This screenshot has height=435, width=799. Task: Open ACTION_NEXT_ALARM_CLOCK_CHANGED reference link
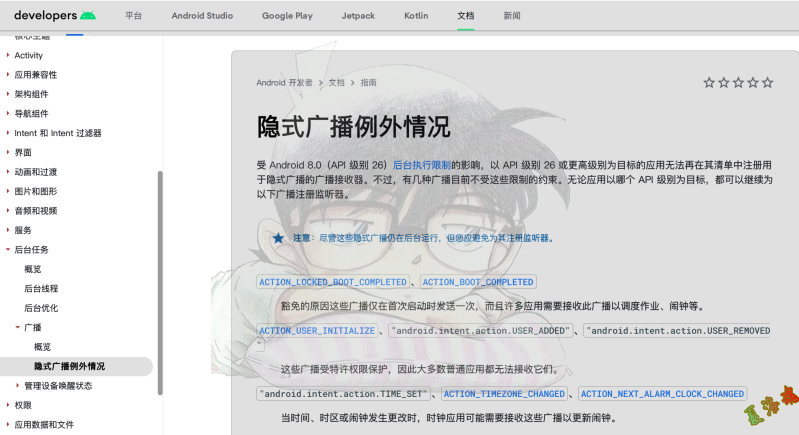[x=662, y=394]
